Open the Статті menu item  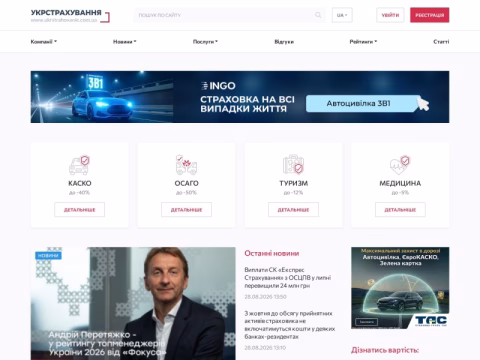point(441,42)
